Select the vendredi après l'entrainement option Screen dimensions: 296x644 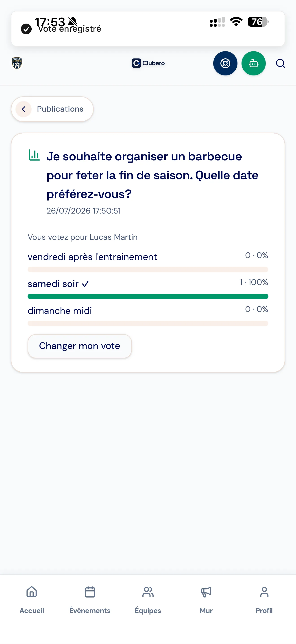coord(148,261)
